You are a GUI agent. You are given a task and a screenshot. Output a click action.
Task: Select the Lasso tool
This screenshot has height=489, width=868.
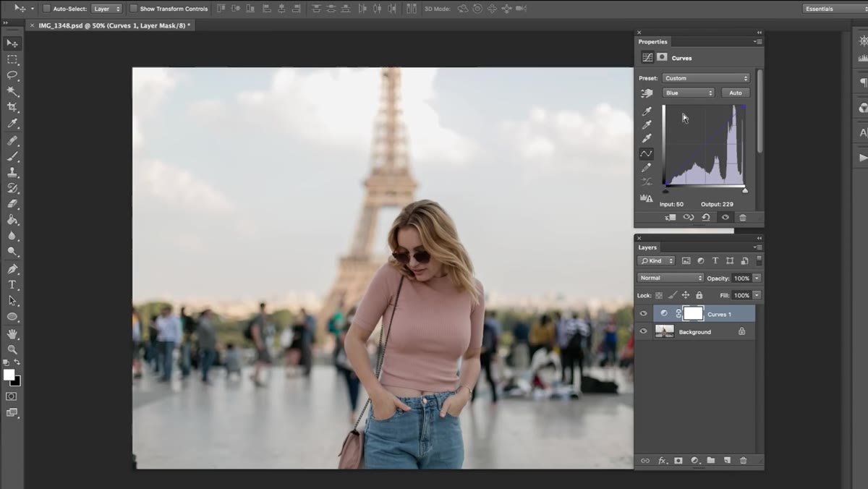tap(12, 75)
